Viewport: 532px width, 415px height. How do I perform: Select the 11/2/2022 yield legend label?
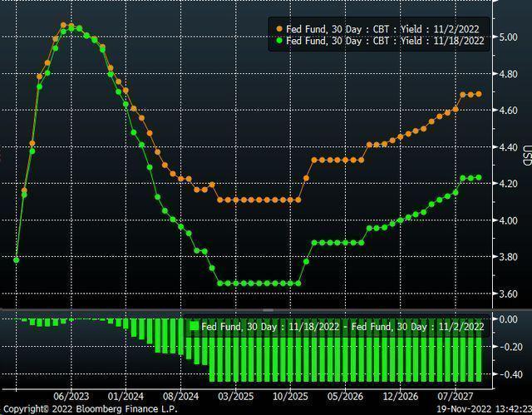click(384, 28)
